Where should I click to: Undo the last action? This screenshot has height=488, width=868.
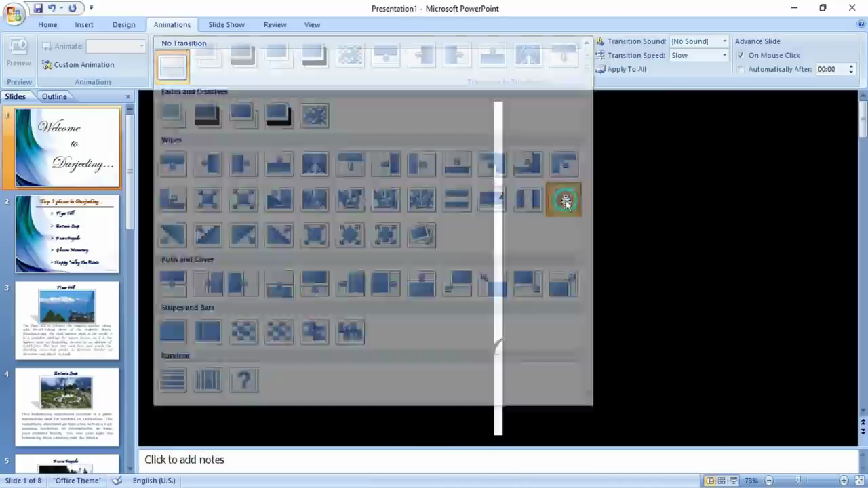point(52,9)
